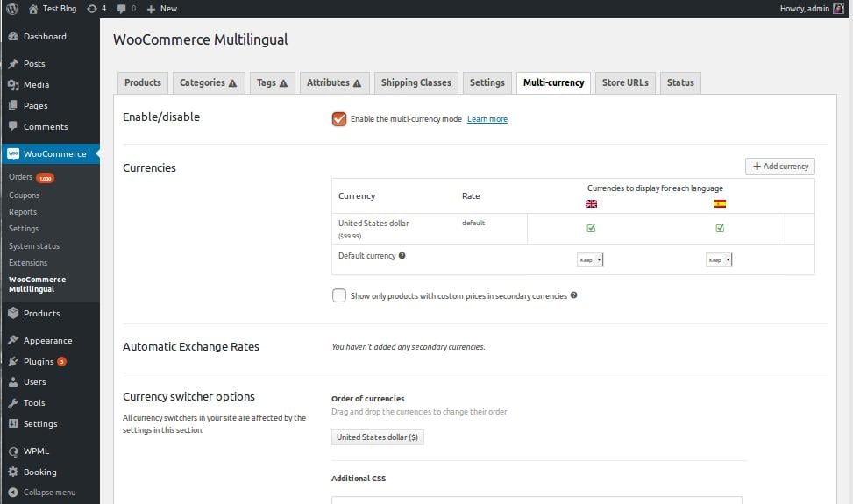Image resolution: width=853 pixels, height=504 pixels.
Task: Open WooCommerce Orders submenu
Action: pos(21,177)
